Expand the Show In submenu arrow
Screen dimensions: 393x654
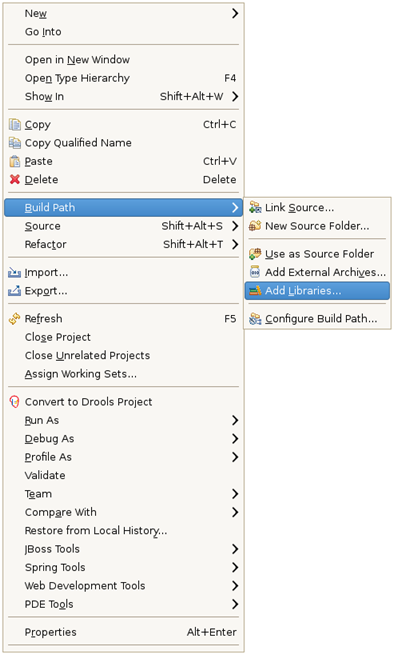tap(235, 96)
